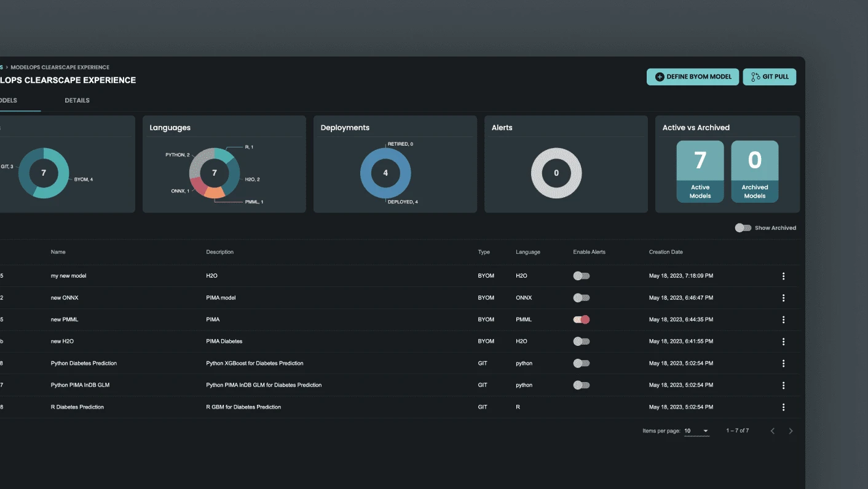This screenshot has width=868, height=489.
Task: Click the Active Models count card
Action: pos(700,171)
